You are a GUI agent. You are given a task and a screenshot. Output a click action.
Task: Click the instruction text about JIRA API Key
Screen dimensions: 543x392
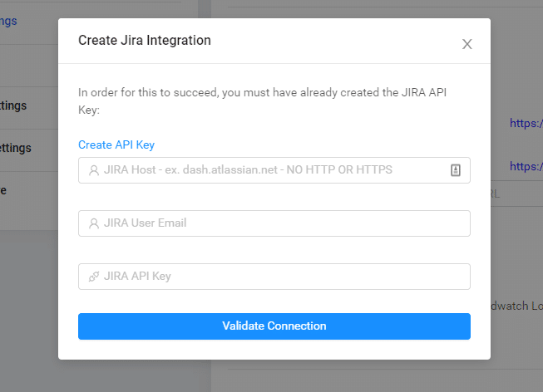[262, 101]
